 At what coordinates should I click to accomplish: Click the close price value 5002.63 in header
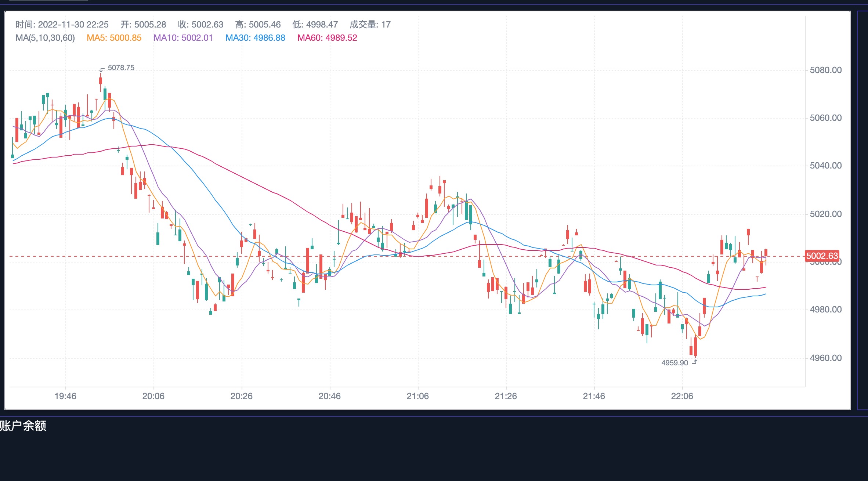[207, 25]
